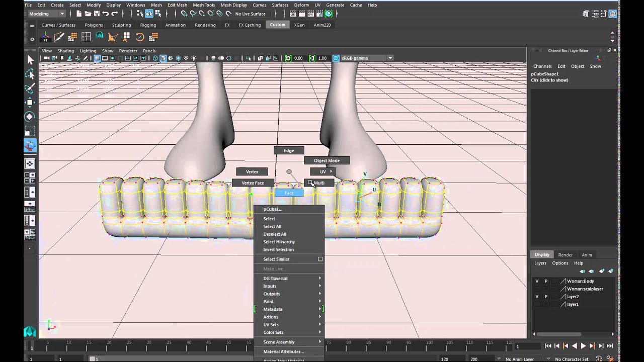
Task: Switch to the Polygons shelf tab
Action: pyautogui.click(x=94, y=25)
